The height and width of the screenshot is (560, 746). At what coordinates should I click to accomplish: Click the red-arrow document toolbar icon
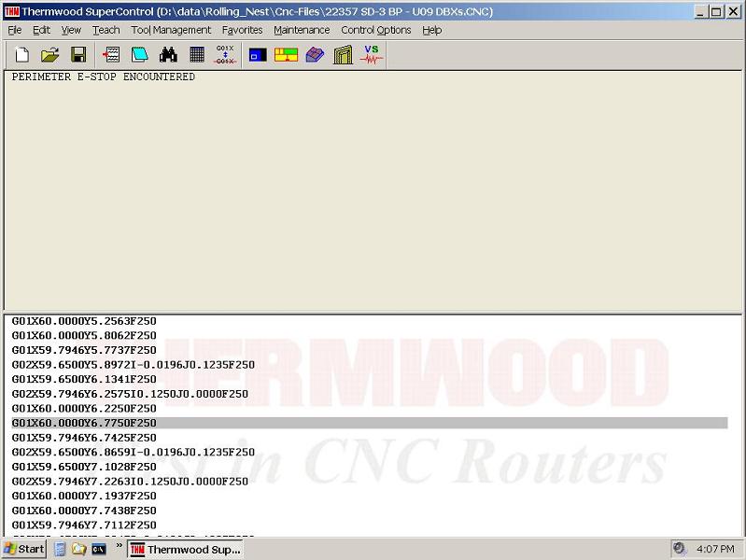click(111, 55)
